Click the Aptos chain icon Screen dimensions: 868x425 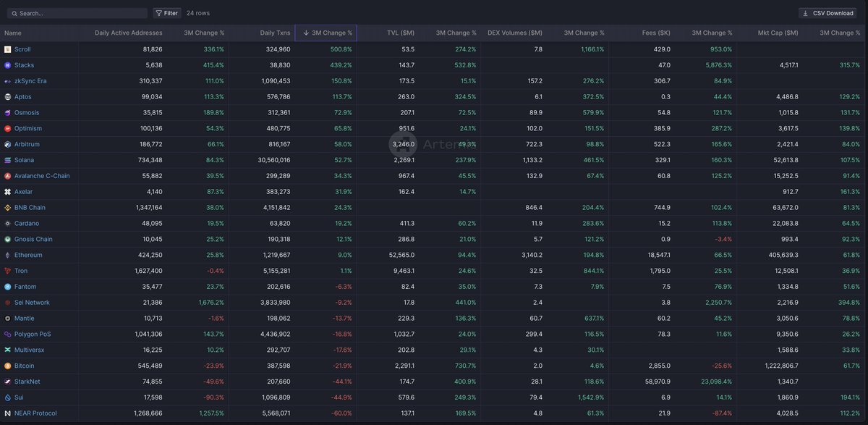click(x=8, y=97)
